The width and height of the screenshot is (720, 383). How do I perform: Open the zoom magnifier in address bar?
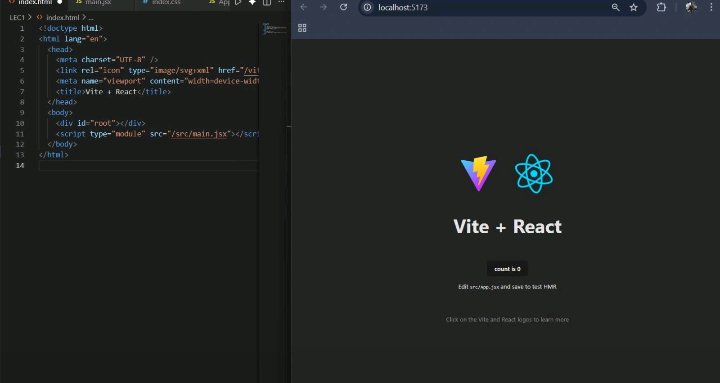pyautogui.click(x=615, y=7)
